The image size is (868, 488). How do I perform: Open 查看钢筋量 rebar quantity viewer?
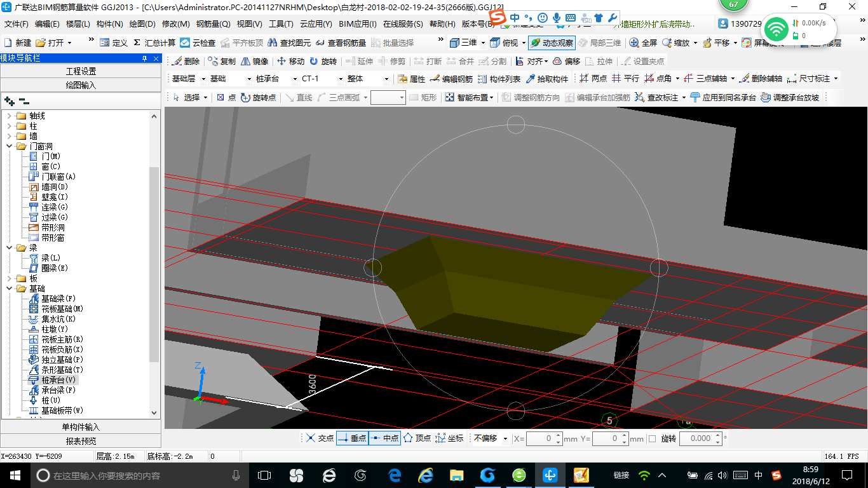pos(341,43)
